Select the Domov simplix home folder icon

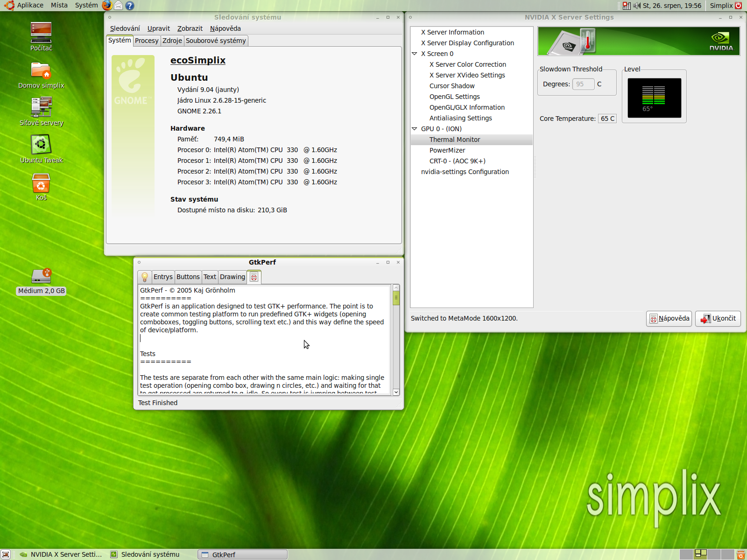(x=41, y=75)
